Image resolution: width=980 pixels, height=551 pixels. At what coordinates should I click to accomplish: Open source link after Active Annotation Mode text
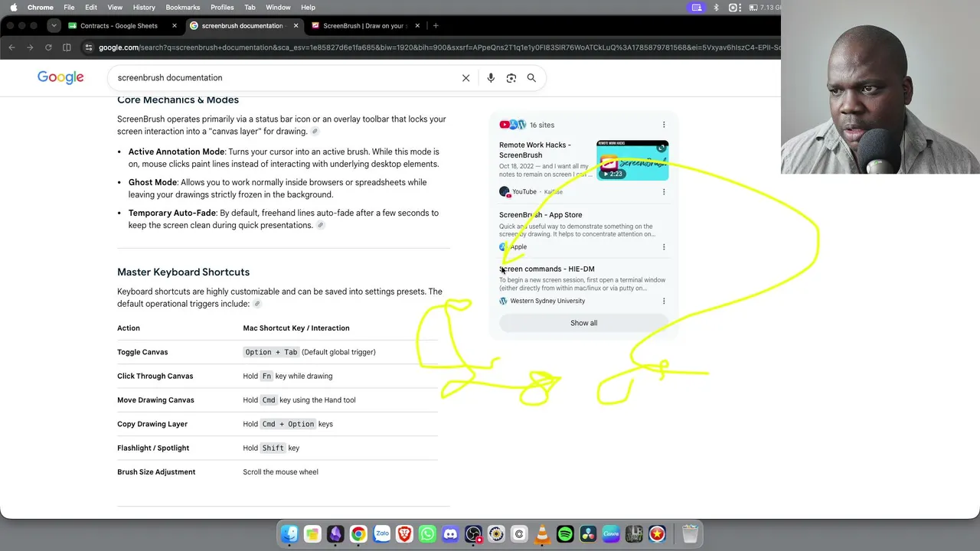[315, 132]
